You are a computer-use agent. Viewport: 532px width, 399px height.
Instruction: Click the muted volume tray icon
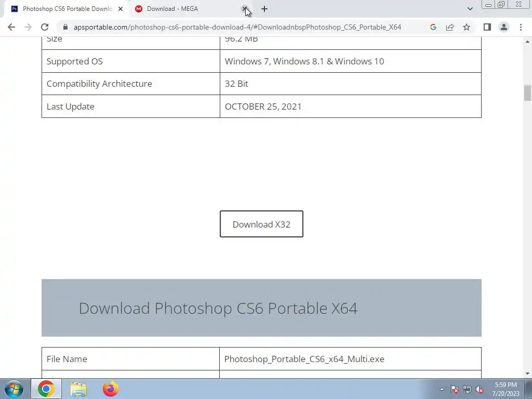[480, 389]
